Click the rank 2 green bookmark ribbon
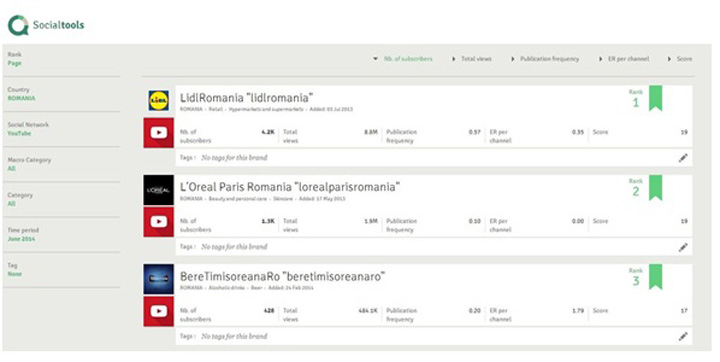 [x=656, y=187]
